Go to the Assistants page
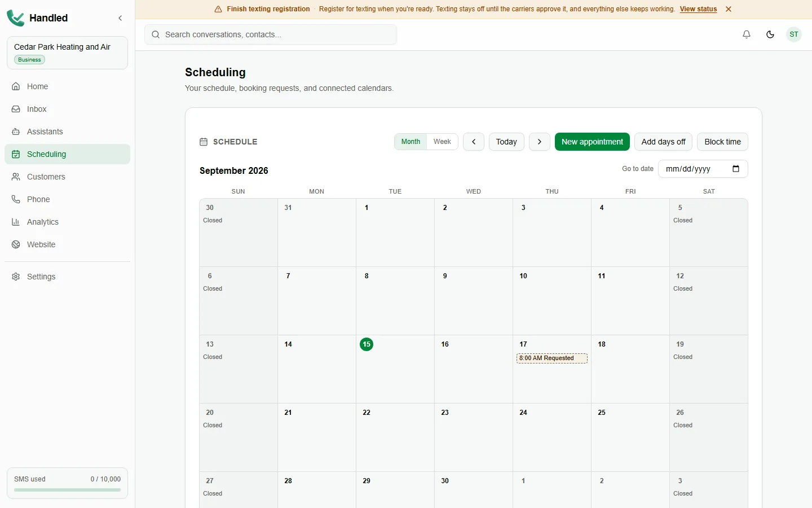 67,132
